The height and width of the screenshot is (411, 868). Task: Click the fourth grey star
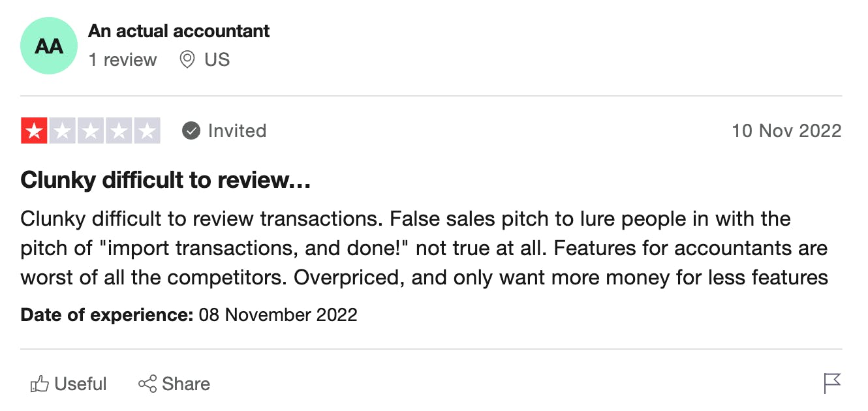[119, 130]
